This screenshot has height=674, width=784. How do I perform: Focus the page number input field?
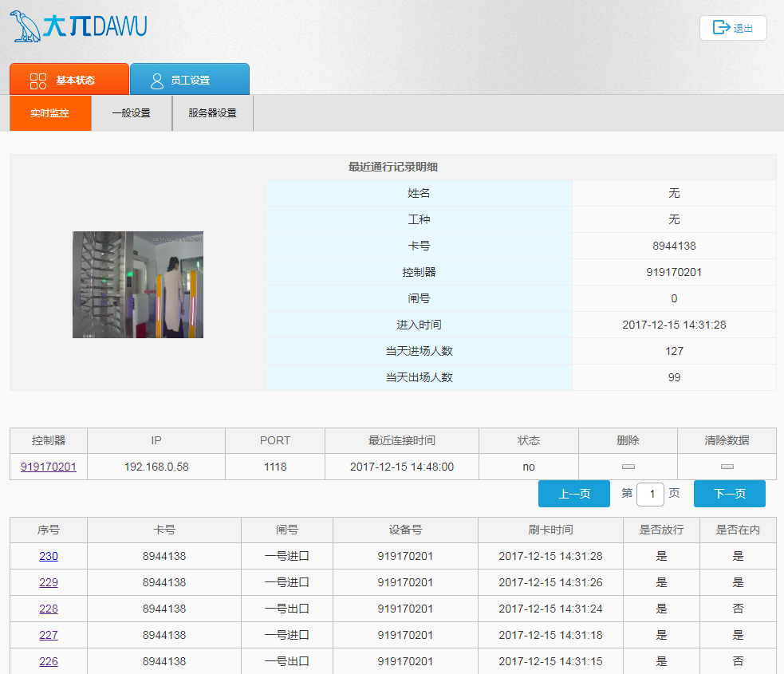pyautogui.click(x=651, y=494)
